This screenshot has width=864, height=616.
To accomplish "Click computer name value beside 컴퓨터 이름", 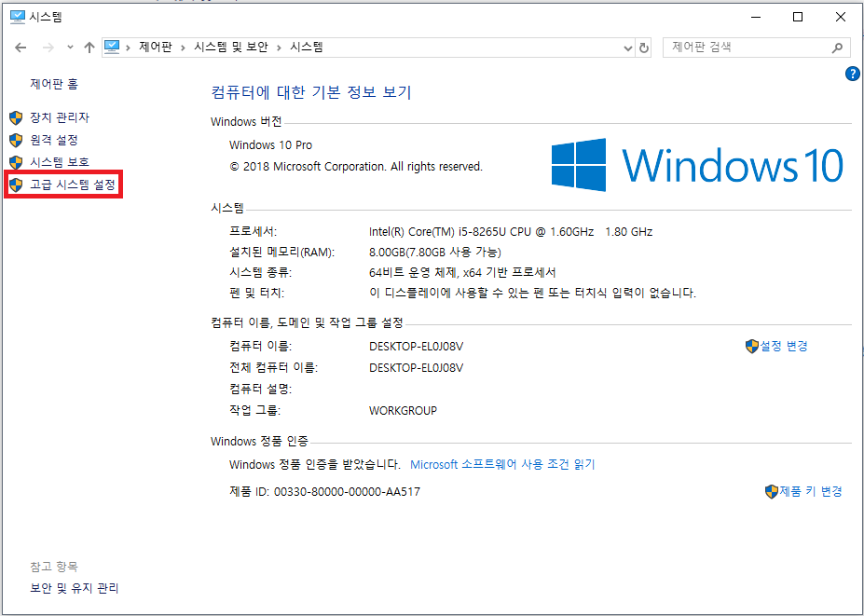I will (x=416, y=347).
